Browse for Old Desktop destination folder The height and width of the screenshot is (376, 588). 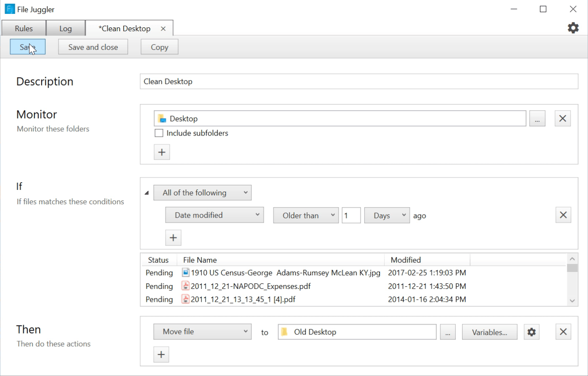point(448,332)
